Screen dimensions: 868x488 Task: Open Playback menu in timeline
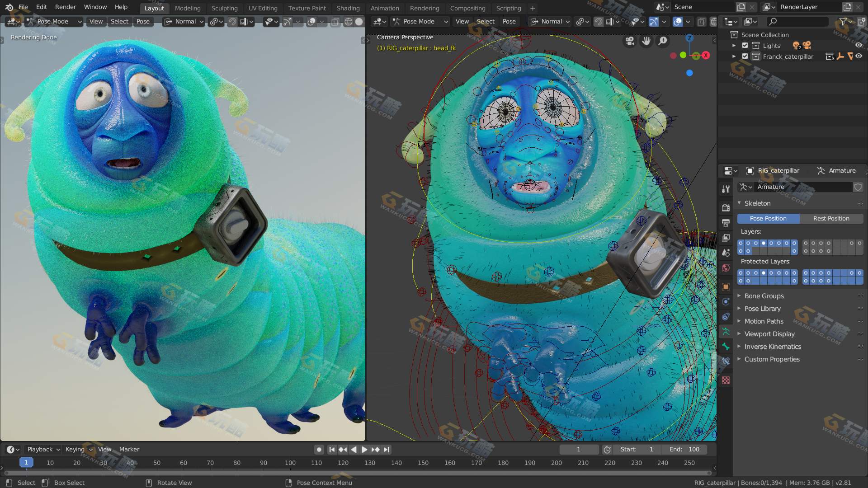tap(43, 450)
